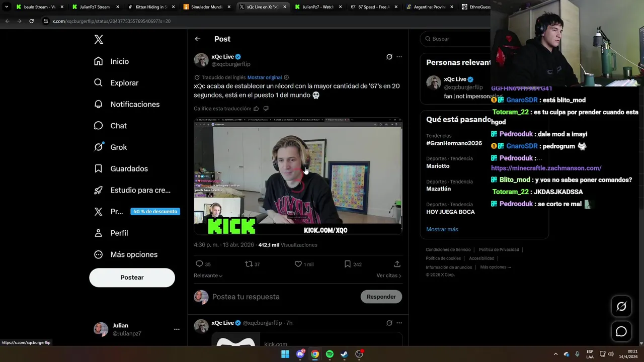The width and height of the screenshot is (644, 362).
Task: Click Condiciones de Servicio link
Action: click(x=448, y=249)
